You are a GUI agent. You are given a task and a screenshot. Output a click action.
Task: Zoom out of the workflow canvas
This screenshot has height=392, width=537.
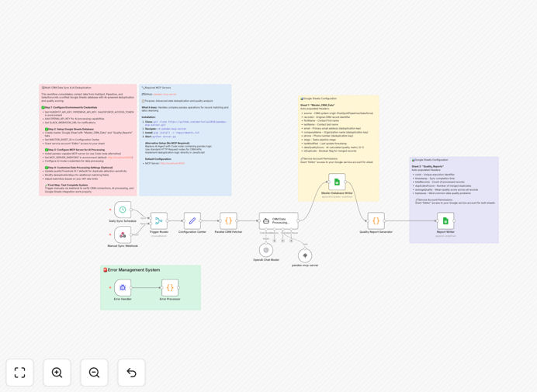pyautogui.click(x=94, y=373)
